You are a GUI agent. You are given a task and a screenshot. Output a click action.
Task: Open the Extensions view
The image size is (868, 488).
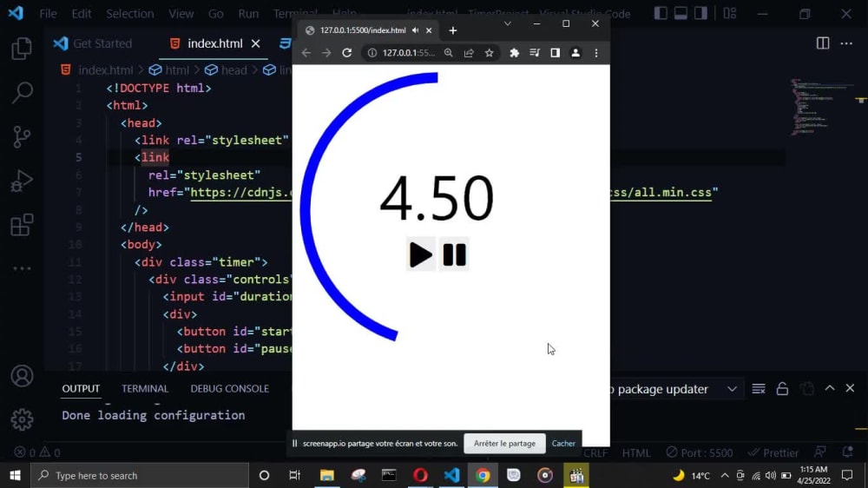click(x=22, y=225)
